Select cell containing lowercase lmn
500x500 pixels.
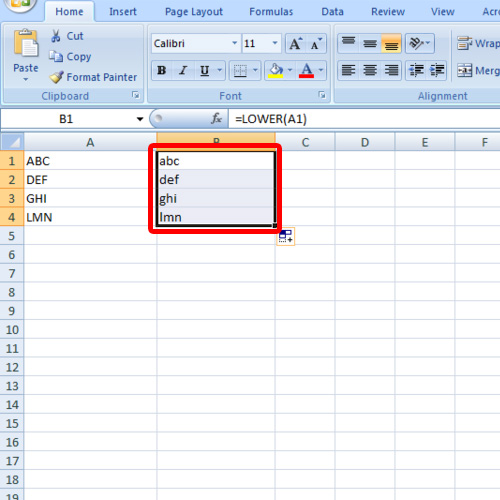coord(216,217)
